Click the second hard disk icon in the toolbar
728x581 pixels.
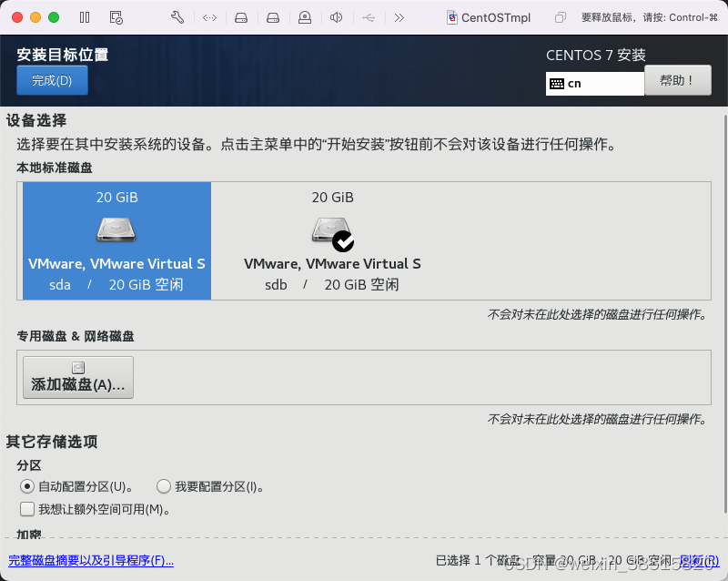click(x=273, y=17)
